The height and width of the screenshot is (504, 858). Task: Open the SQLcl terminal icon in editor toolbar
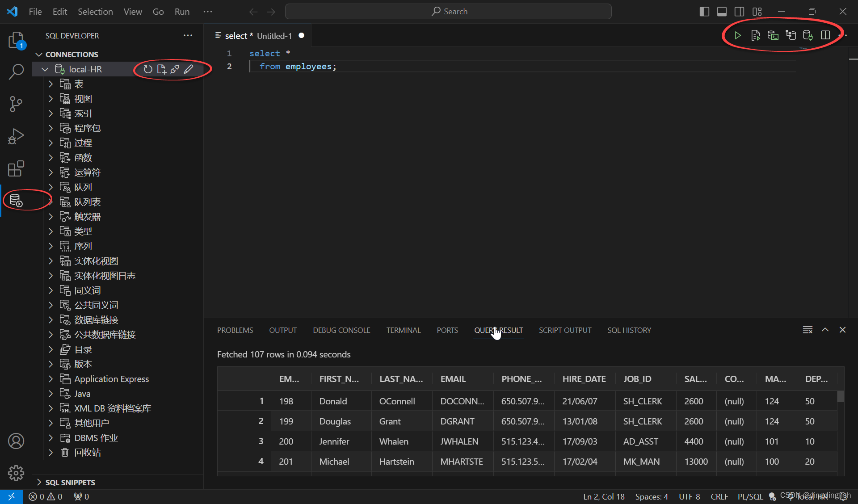(773, 35)
